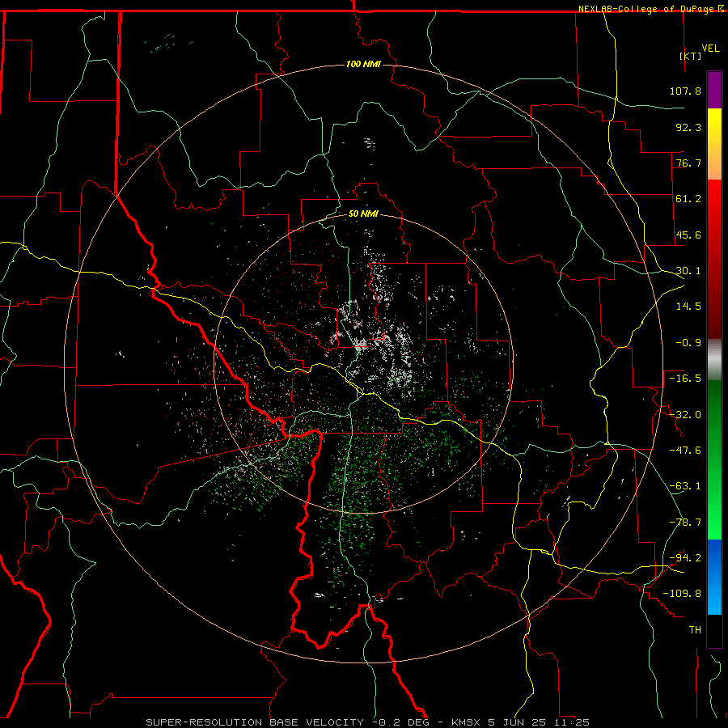The height and width of the screenshot is (728, 728).
Task: Click the VEL legend title
Action: (710, 49)
